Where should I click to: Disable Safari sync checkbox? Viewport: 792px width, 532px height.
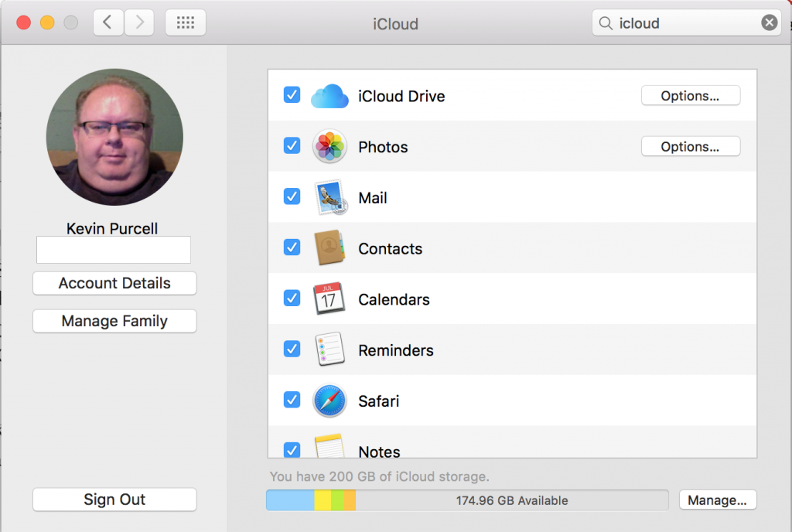(x=292, y=400)
